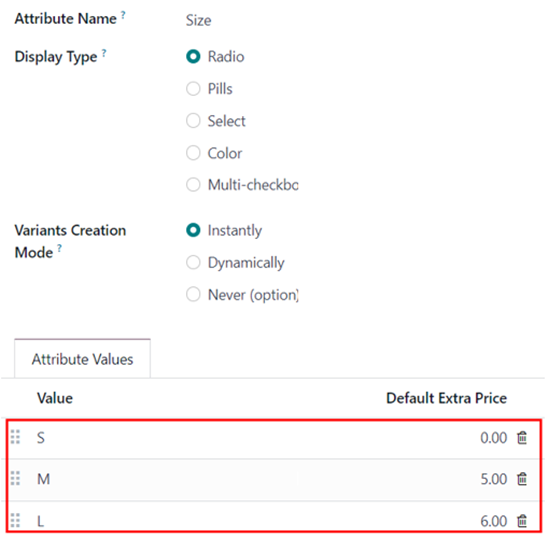Open help tooltip beside Display Type
This screenshot has height=538, width=548.
[x=104, y=53]
